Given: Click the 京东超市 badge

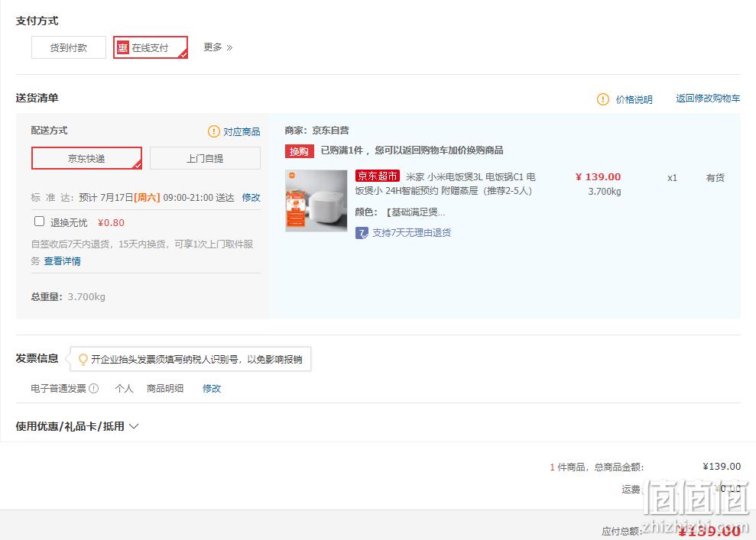Looking at the screenshot, I should tap(378, 176).
